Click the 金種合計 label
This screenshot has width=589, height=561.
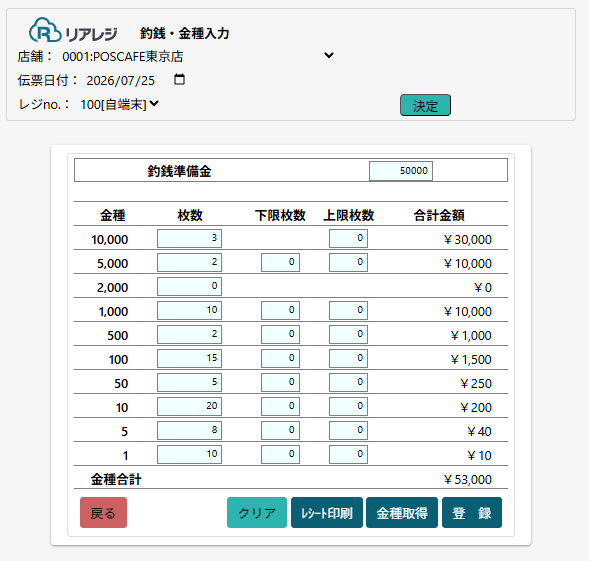[x=116, y=479]
